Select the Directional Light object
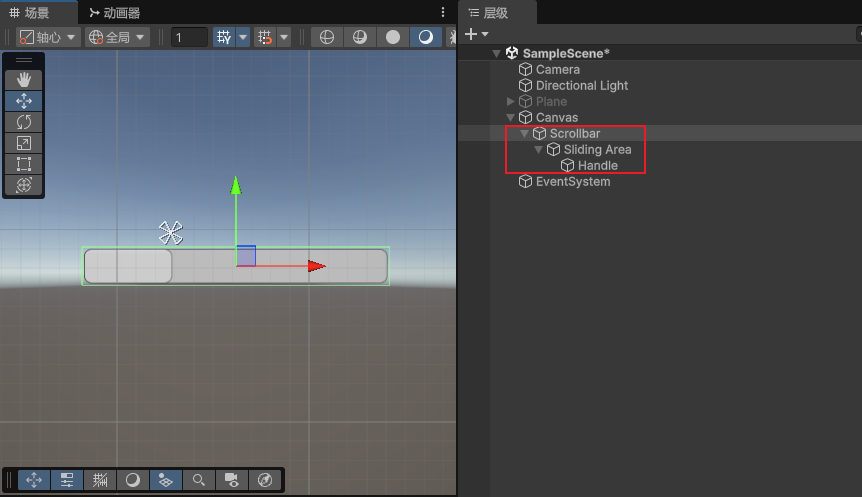 [582, 85]
